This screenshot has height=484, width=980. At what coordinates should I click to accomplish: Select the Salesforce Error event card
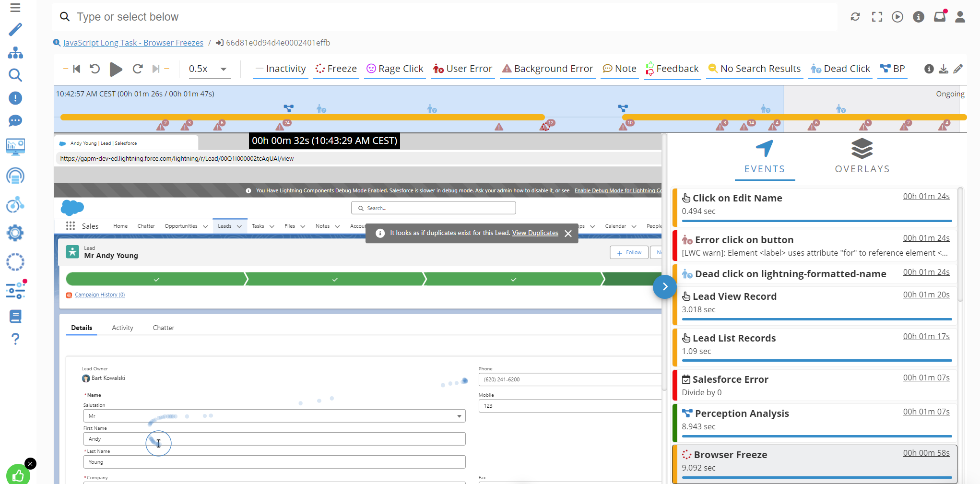(x=815, y=386)
